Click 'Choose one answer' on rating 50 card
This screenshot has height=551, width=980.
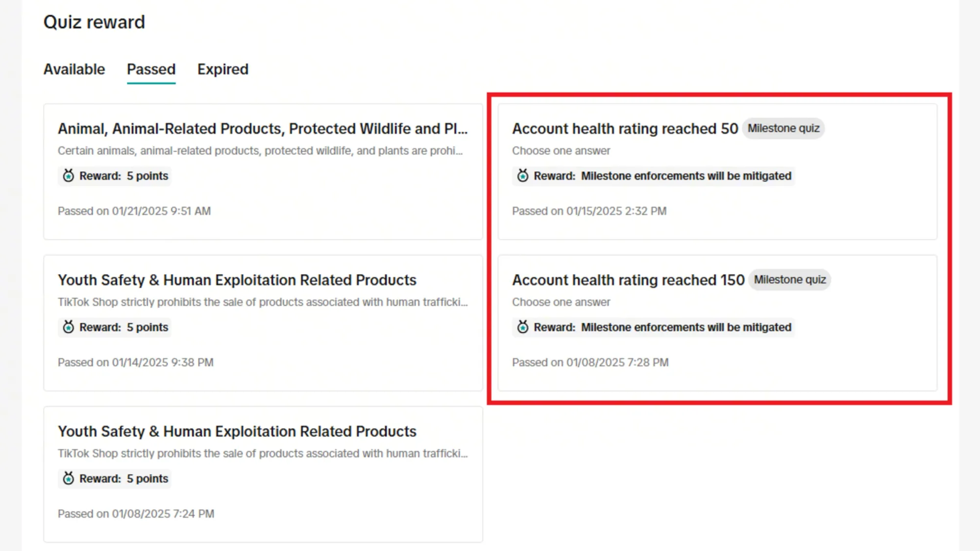click(x=561, y=151)
